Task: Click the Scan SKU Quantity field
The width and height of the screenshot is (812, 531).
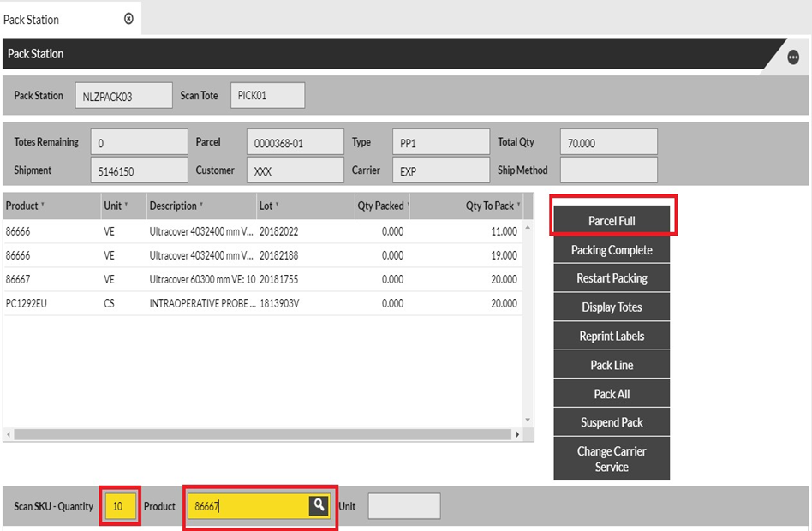Action: click(118, 506)
